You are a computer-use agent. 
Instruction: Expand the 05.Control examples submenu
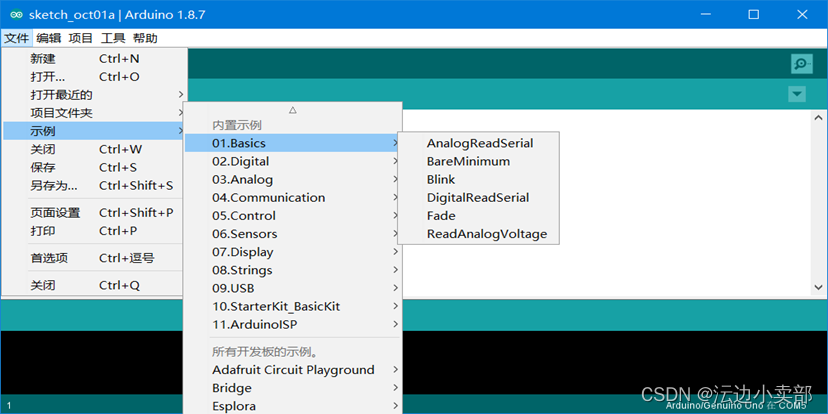293,215
